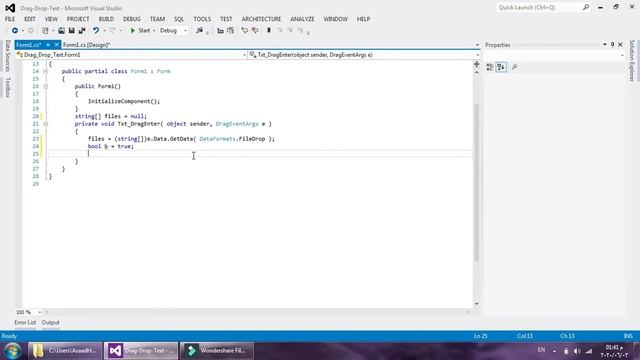This screenshot has width=640, height=360.
Task: Click the EN language indicator
Action: pyautogui.click(x=541, y=350)
